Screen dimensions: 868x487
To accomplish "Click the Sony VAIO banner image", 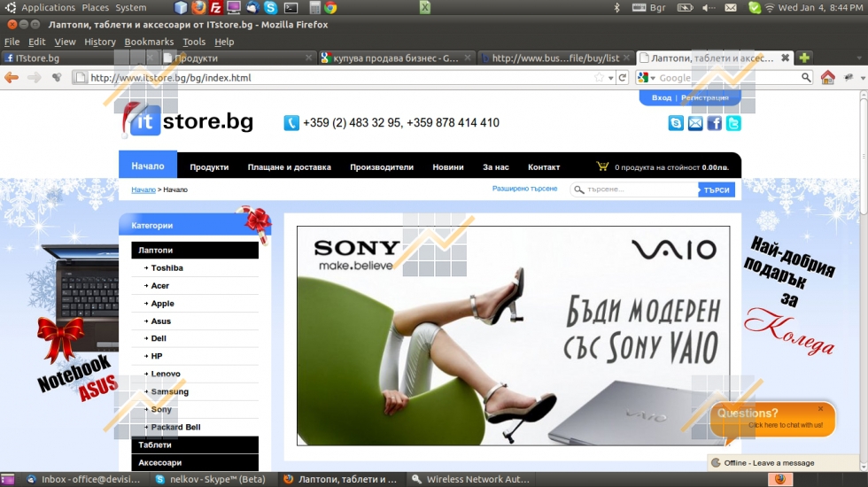I will click(x=513, y=336).
